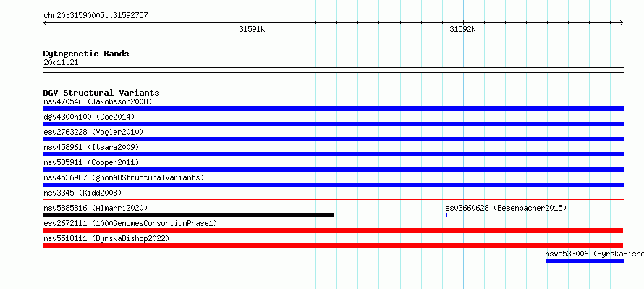
Task: Select the Cytogenetic Bands track heading
Action: [x=86, y=54]
